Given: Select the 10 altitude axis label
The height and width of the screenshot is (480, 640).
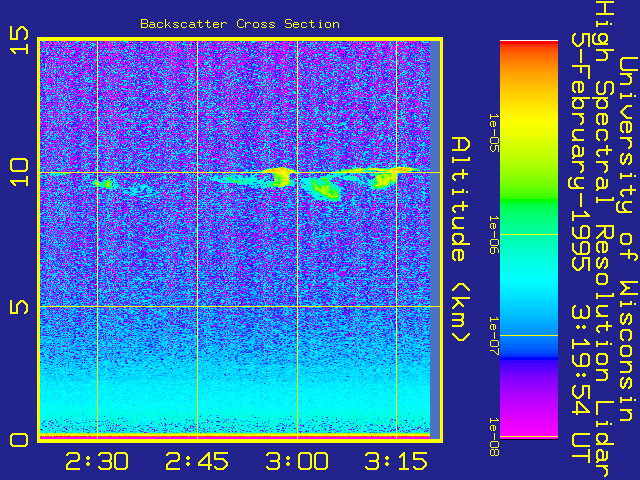Looking at the screenshot, I should click(x=20, y=173).
